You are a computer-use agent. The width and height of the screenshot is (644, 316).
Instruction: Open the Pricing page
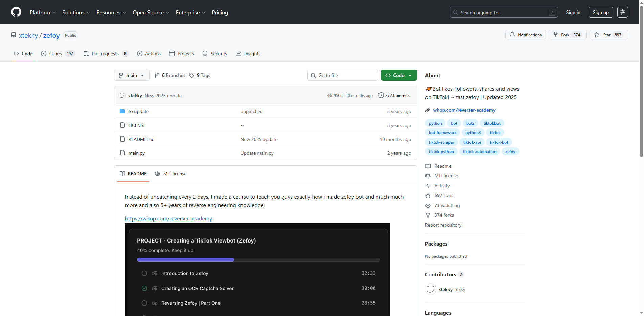point(220,12)
